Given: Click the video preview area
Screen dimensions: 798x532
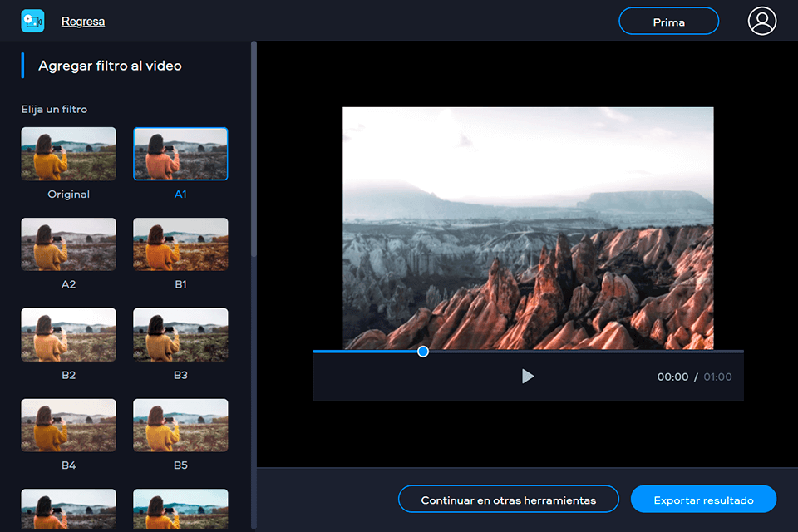Looking at the screenshot, I should (x=528, y=226).
